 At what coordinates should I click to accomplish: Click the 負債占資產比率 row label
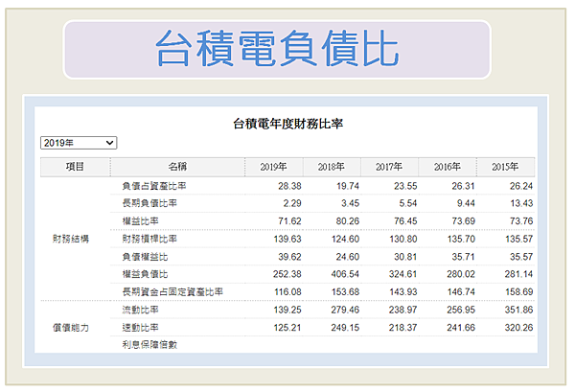(154, 186)
